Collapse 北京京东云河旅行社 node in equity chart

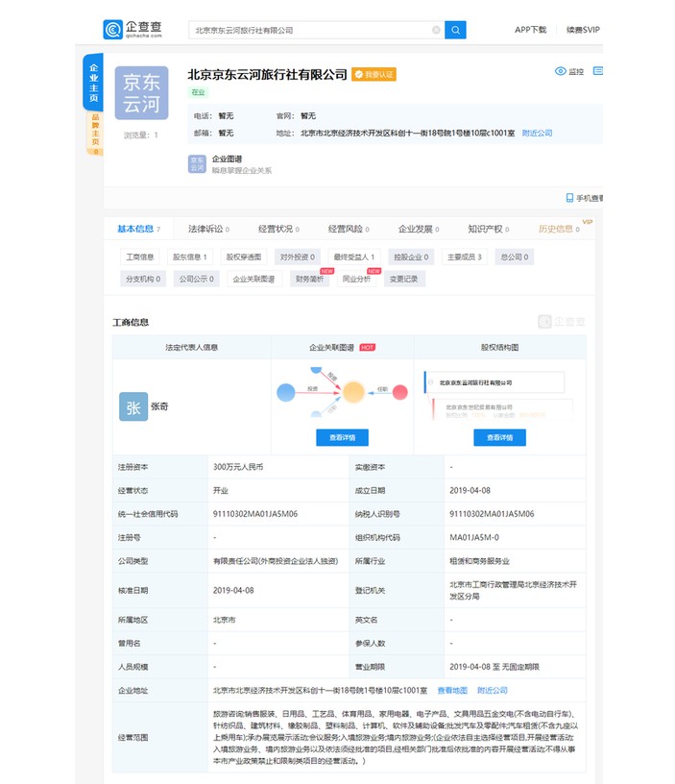point(430,382)
